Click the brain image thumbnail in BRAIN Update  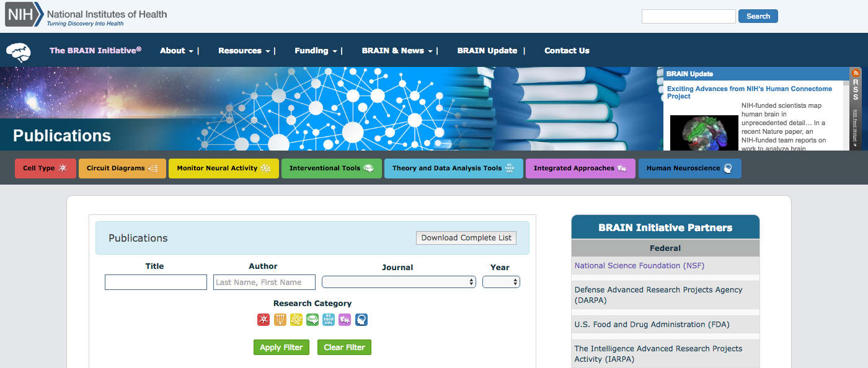pyautogui.click(x=703, y=133)
